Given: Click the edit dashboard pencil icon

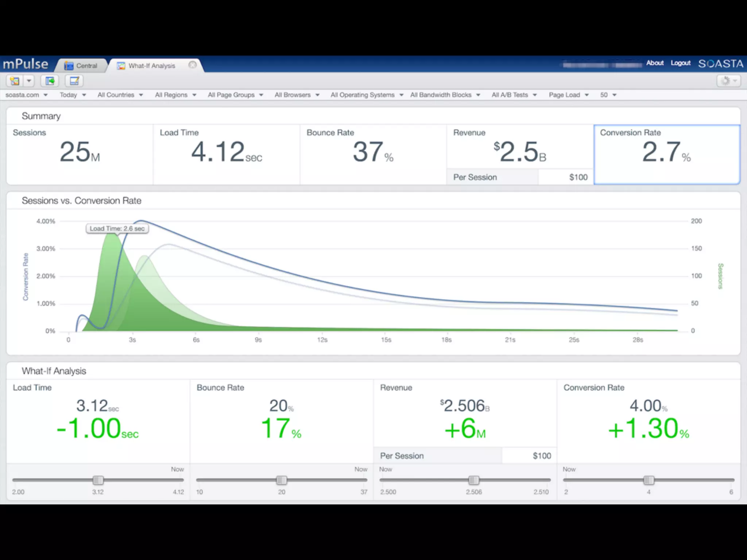Looking at the screenshot, I should coord(74,81).
